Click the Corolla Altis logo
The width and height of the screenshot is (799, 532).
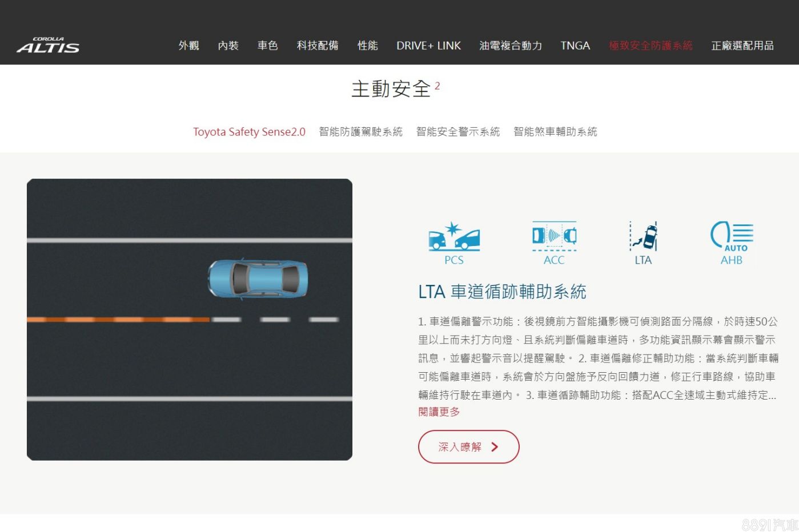coord(48,46)
